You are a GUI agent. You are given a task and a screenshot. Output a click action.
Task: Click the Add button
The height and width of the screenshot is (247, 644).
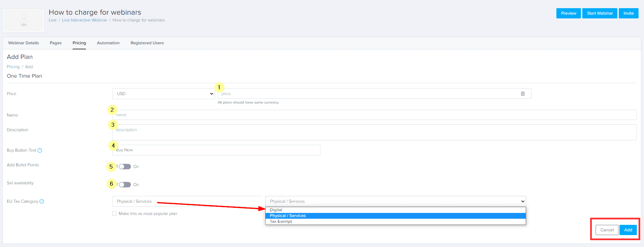click(x=628, y=230)
